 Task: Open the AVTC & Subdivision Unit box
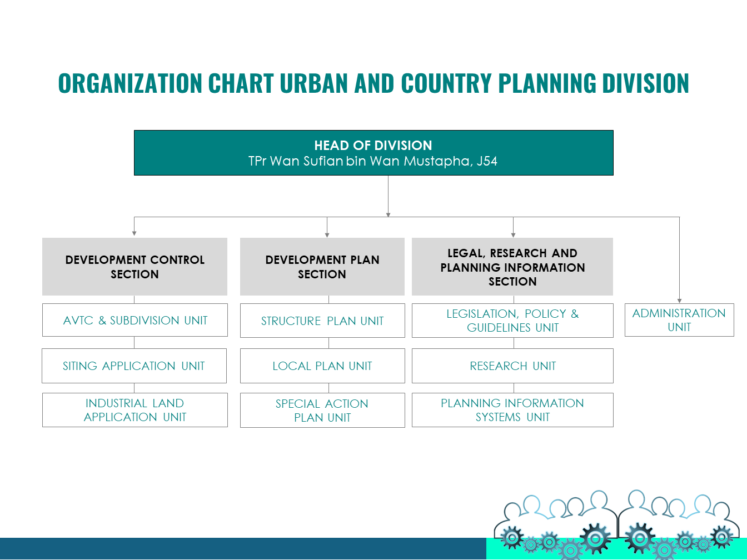(x=135, y=320)
